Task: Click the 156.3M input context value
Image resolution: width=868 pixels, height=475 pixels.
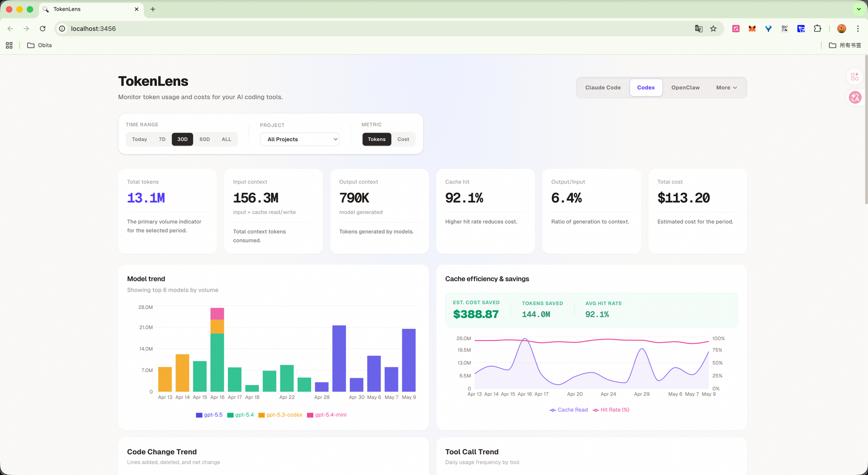Action: pos(256,198)
